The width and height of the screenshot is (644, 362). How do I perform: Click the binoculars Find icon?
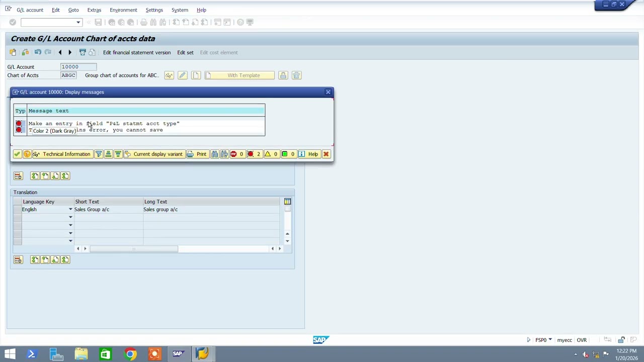tap(214, 154)
